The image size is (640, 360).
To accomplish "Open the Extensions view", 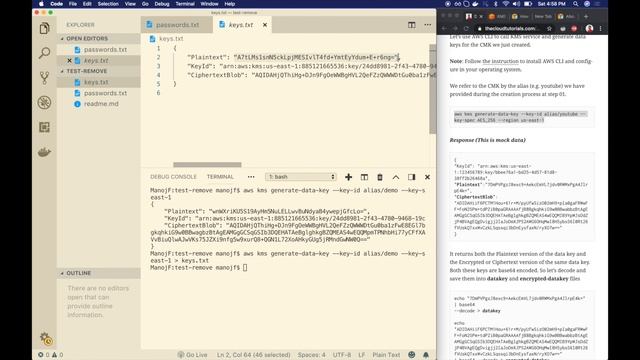I will click(44, 127).
